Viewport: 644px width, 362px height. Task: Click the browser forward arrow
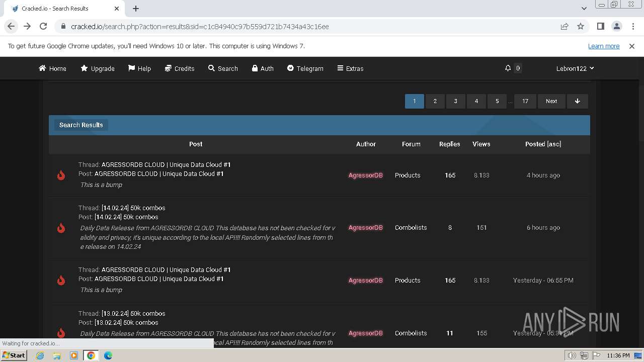[27, 26]
